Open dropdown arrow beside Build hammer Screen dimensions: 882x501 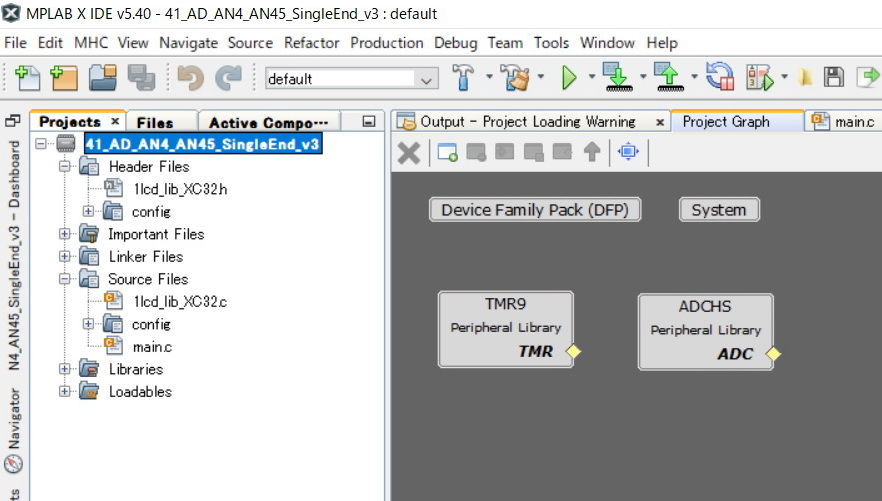point(489,77)
